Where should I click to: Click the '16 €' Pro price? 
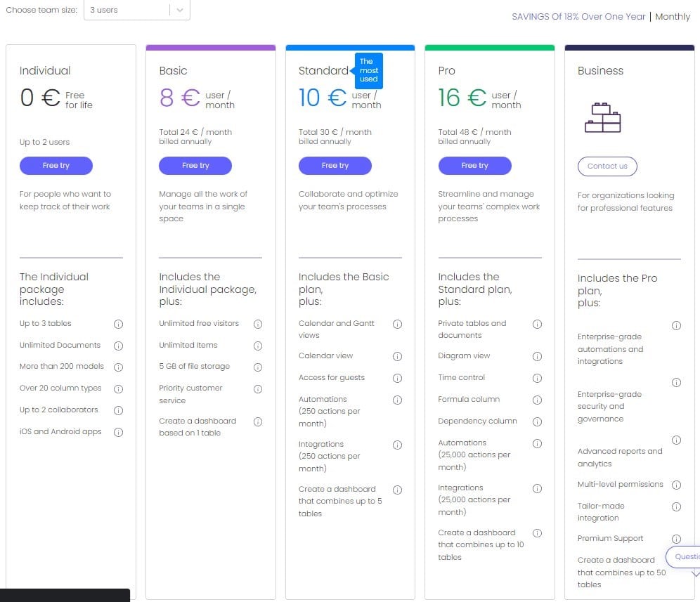(462, 98)
